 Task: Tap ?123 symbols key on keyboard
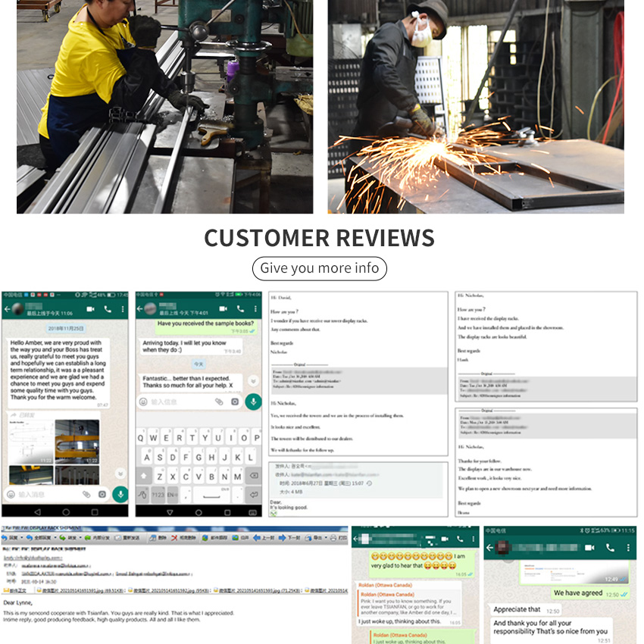tap(158, 495)
